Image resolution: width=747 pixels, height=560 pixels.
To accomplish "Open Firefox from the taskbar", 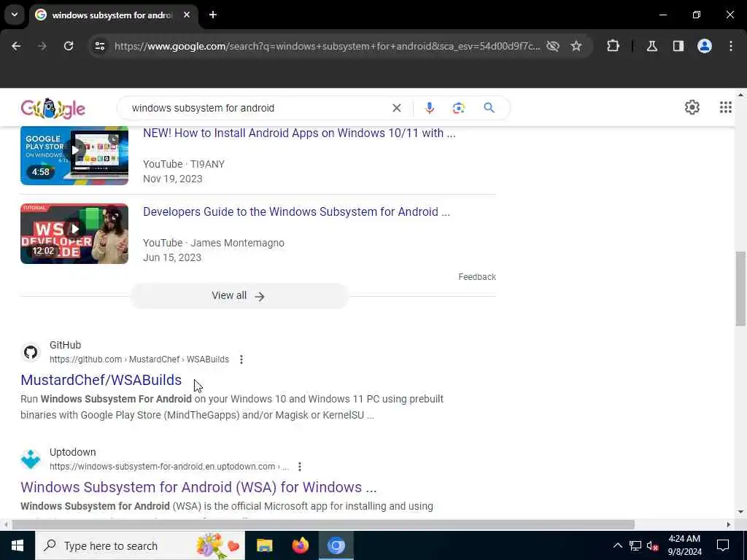I will coord(300,545).
